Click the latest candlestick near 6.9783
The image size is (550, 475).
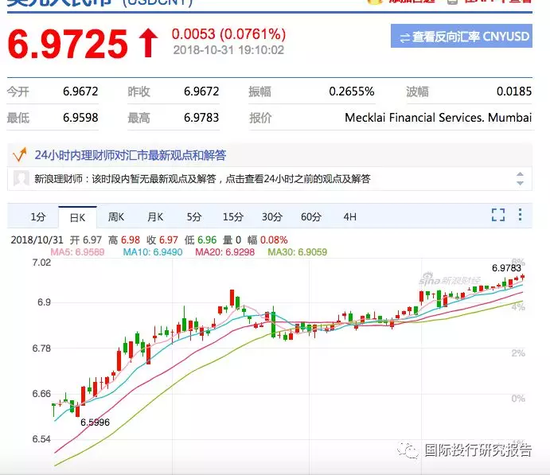click(523, 277)
